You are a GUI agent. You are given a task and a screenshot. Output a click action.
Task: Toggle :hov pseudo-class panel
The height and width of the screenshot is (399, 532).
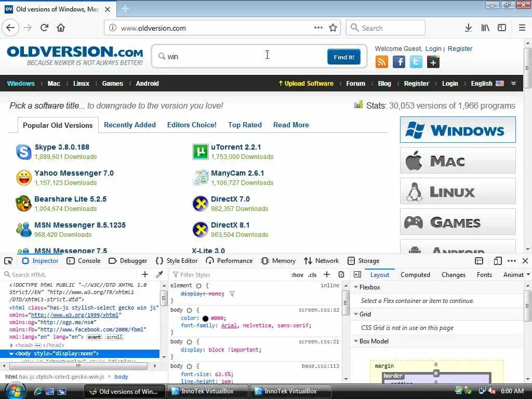pyautogui.click(x=297, y=275)
